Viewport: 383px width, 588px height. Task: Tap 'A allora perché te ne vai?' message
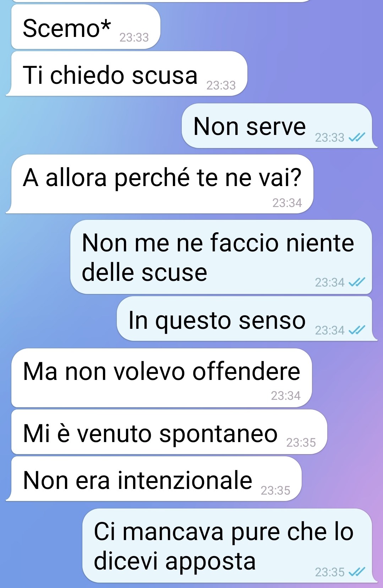point(160,184)
